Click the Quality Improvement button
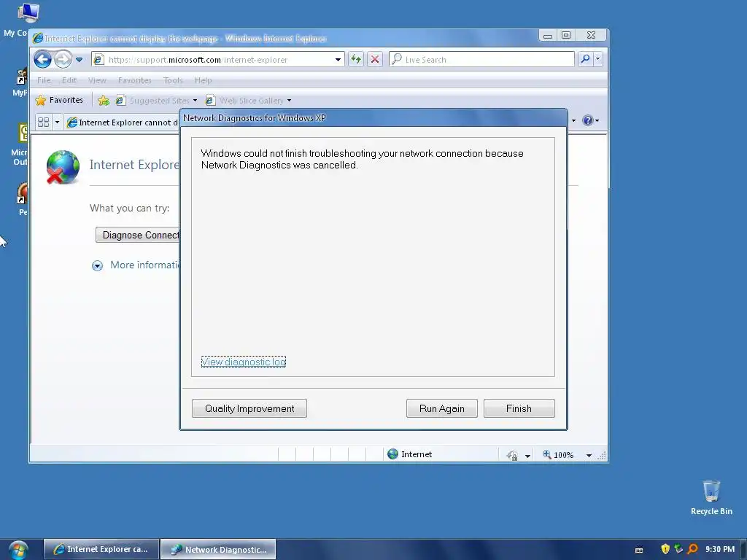Image resolution: width=747 pixels, height=560 pixels. (x=249, y=408)
